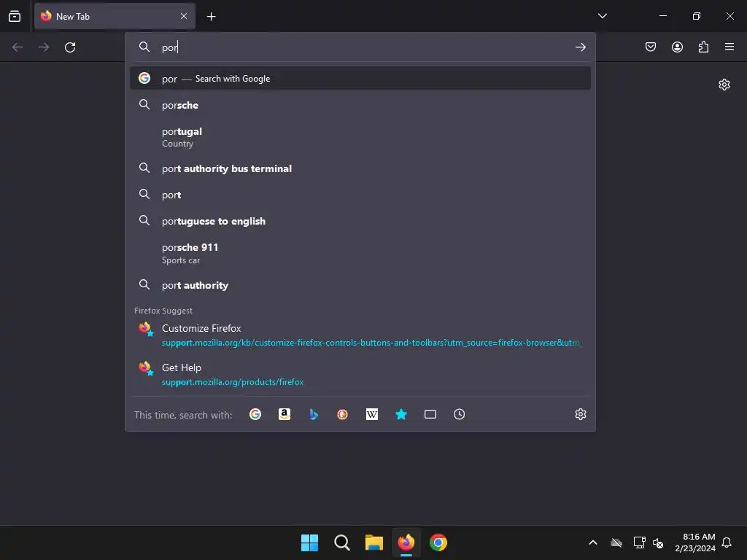
Task: Open the Extensions puzzle icon
Action: (x=703, y=47)
